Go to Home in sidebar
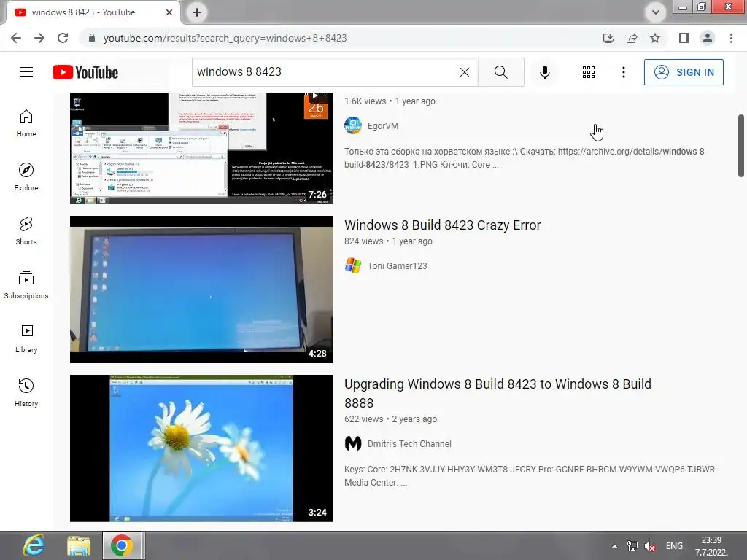 tap(26, 123)
